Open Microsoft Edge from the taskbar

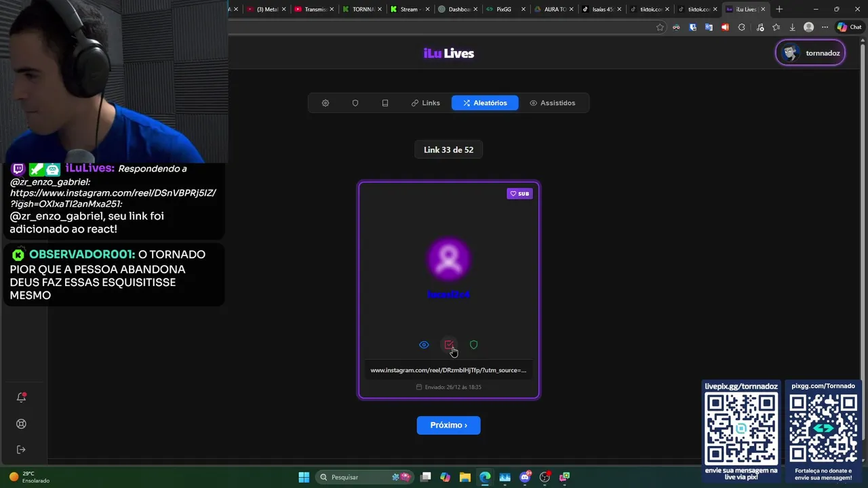485,477
